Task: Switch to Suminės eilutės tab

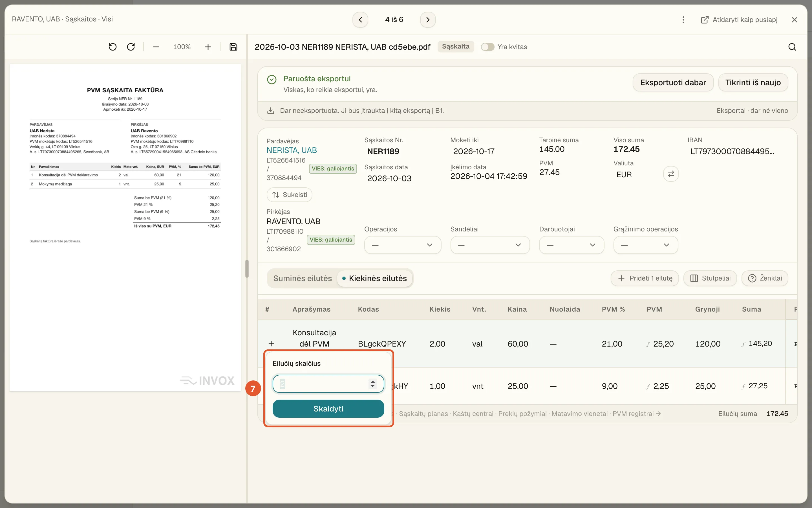Action: (302, 278)
